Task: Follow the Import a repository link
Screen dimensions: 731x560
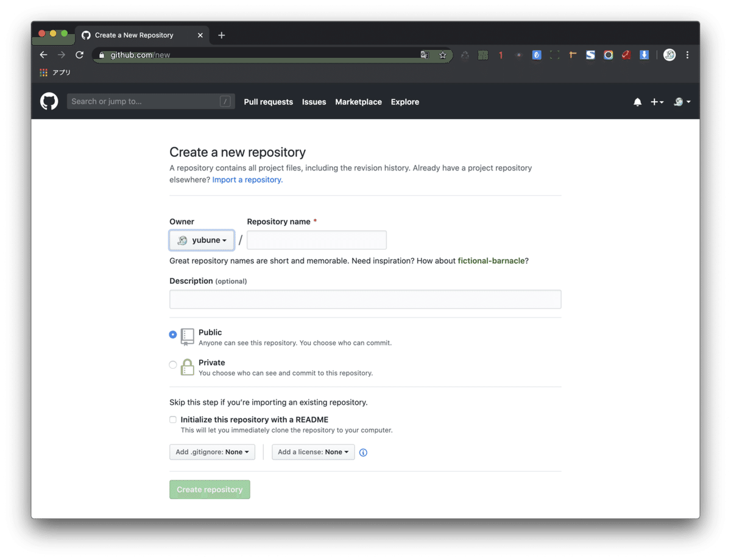Action: click(x=247, y=180)
